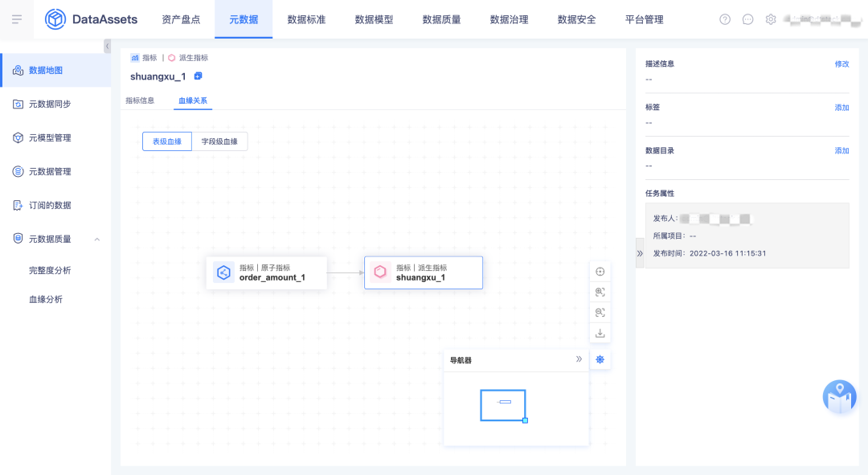Viewport: 868px width, 475px height.
Task: Open 血缘分析 submenu item
Action: tap(45, 300)
